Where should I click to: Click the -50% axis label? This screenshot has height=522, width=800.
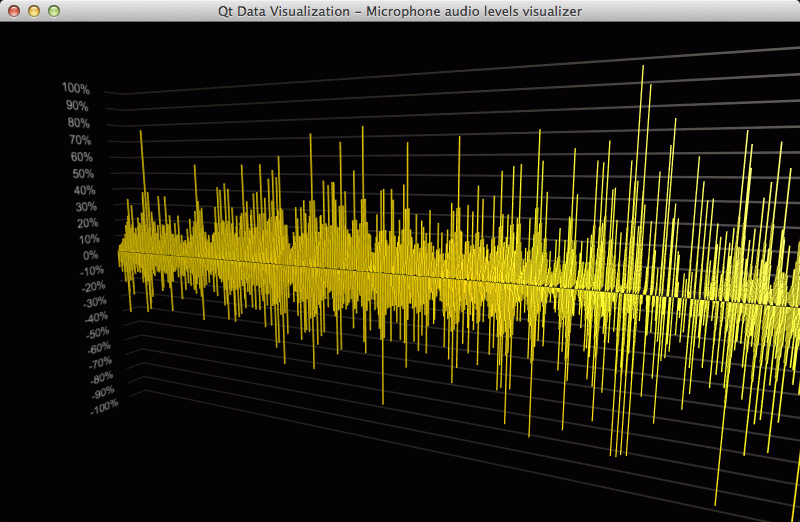93,333
